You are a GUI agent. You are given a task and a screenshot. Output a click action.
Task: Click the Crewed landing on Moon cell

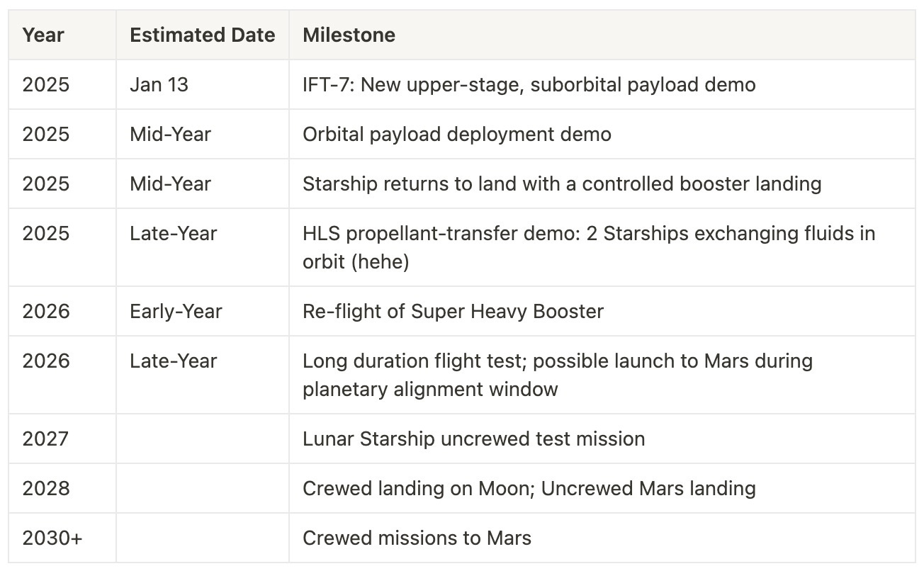click(602, 489)
